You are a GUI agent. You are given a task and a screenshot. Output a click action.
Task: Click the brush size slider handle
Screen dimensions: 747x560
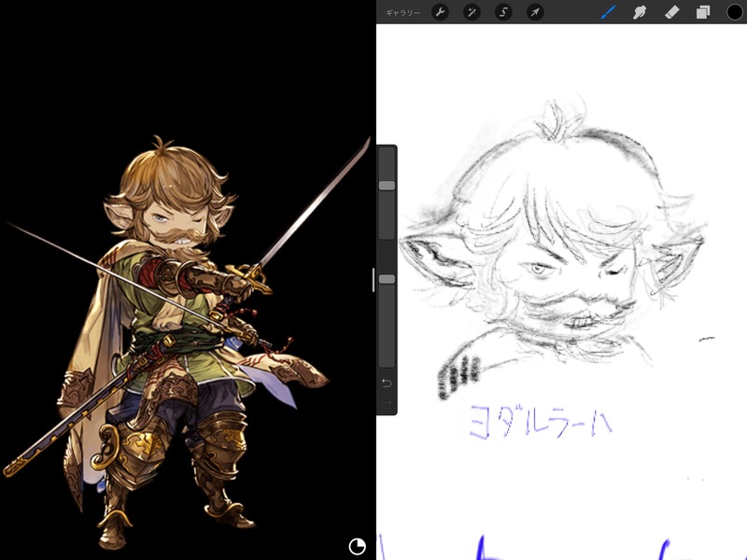point(387,185)
